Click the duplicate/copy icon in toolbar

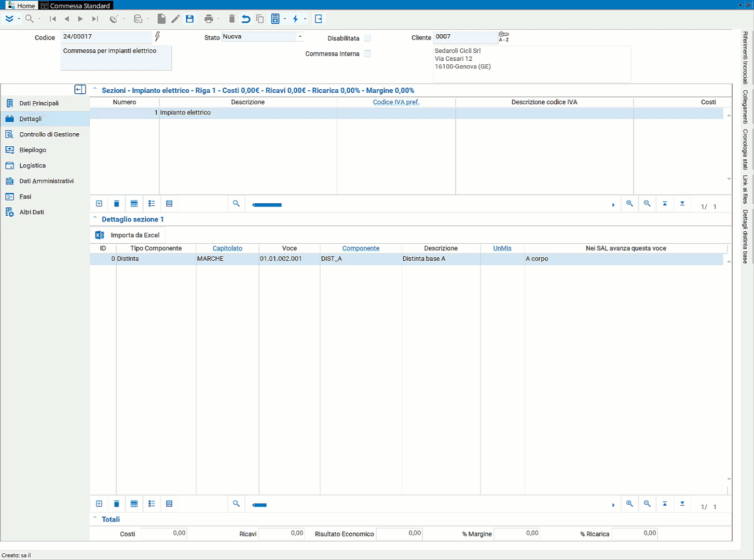(x=260, y=19)
